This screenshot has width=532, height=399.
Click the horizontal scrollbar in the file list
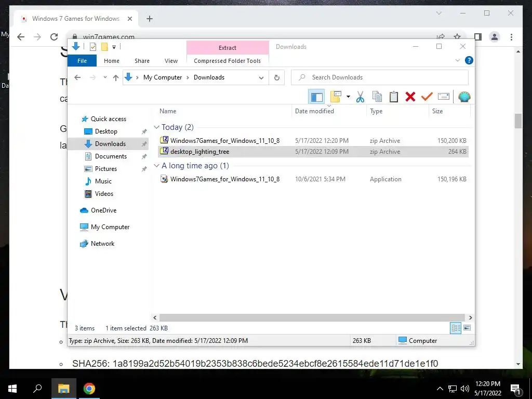(x=312, y=317)
